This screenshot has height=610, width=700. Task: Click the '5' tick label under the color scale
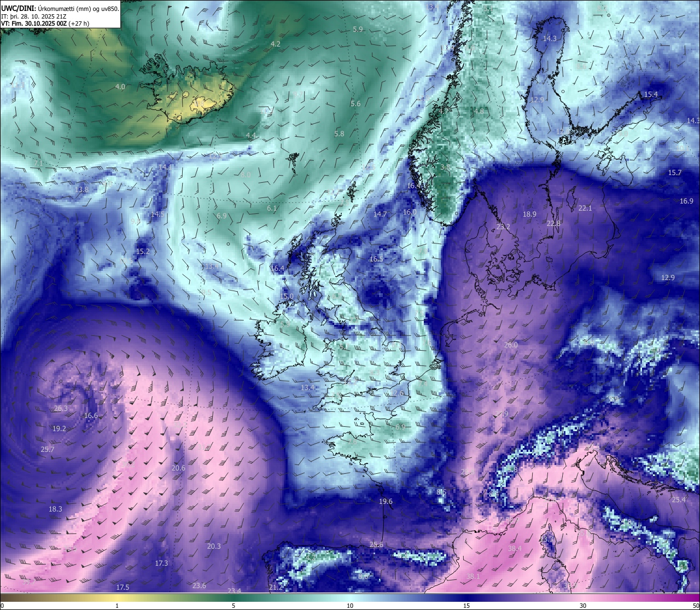click(x=234, y=606)
